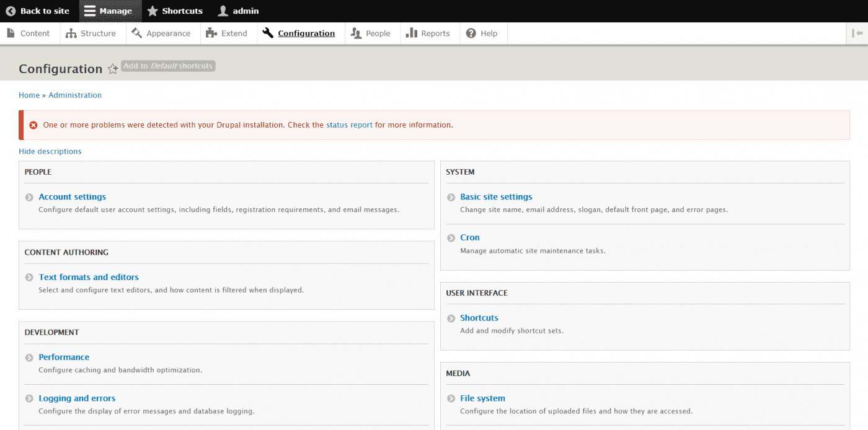The width and height of the screenshot is (868, 430).
Task: Open the Reports menu label
Action: [435, 33]
